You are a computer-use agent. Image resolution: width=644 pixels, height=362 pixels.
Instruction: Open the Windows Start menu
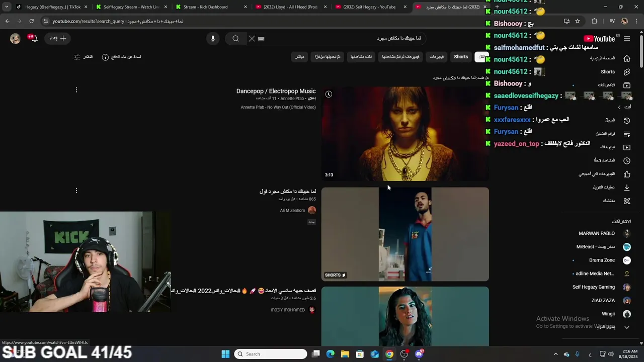click(x=225, y=354)
